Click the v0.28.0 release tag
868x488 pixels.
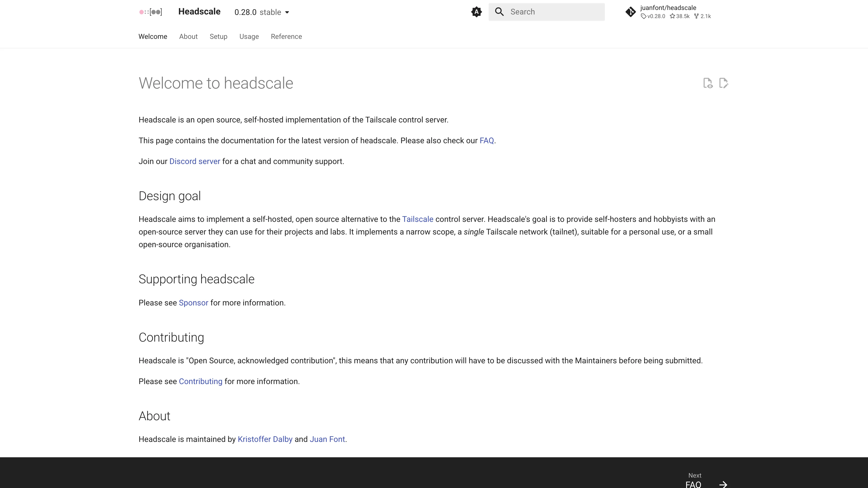click(653, 16)
